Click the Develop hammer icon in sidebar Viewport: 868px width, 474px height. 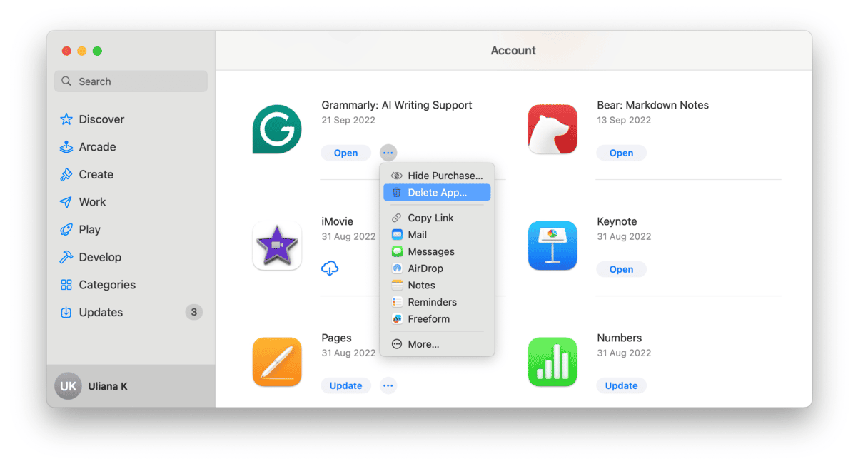[66, 257]
